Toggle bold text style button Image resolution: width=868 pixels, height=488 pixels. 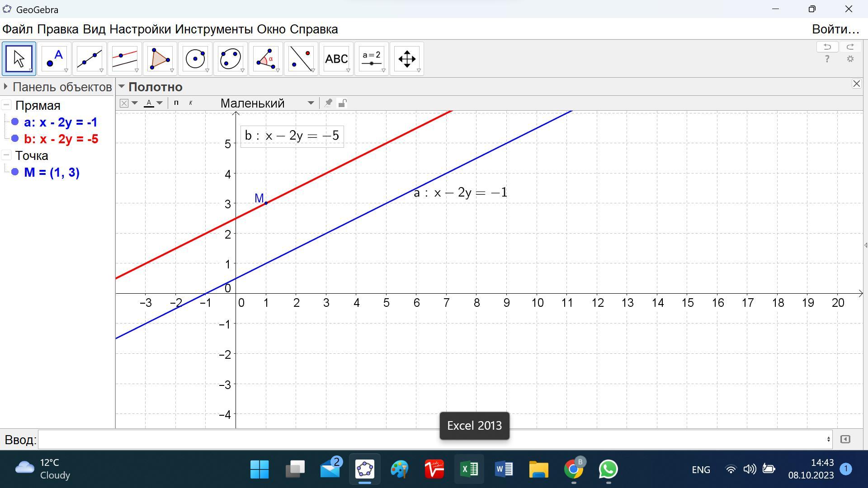176,103
